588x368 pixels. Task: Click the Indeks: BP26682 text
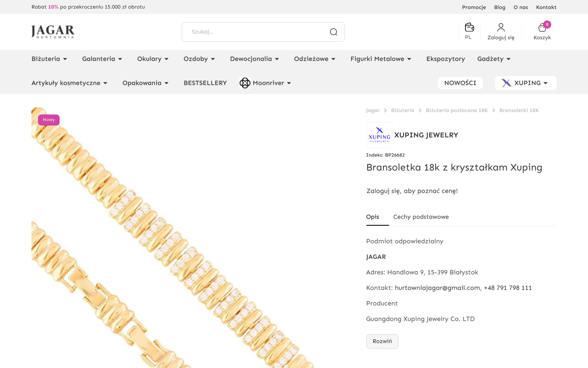coord(385,155)
